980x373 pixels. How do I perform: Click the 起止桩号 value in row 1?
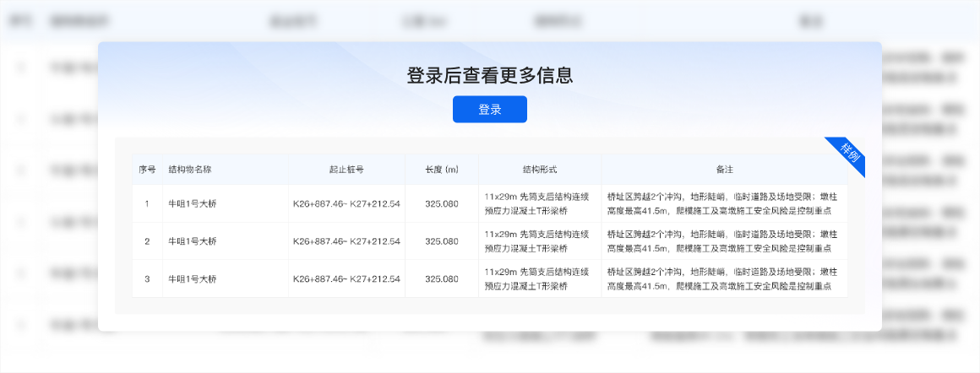346,203
